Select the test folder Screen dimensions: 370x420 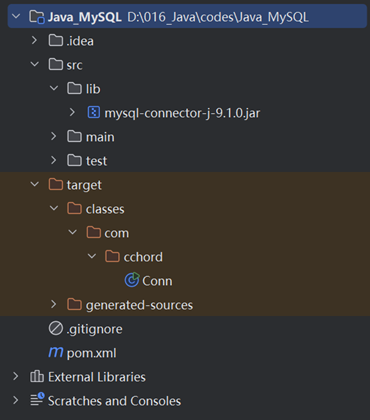[x=87, y=161]
